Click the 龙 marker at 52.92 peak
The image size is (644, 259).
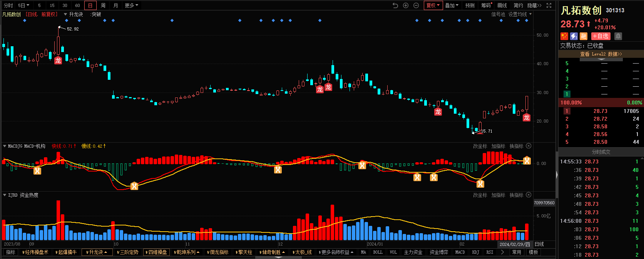[58, 61]
